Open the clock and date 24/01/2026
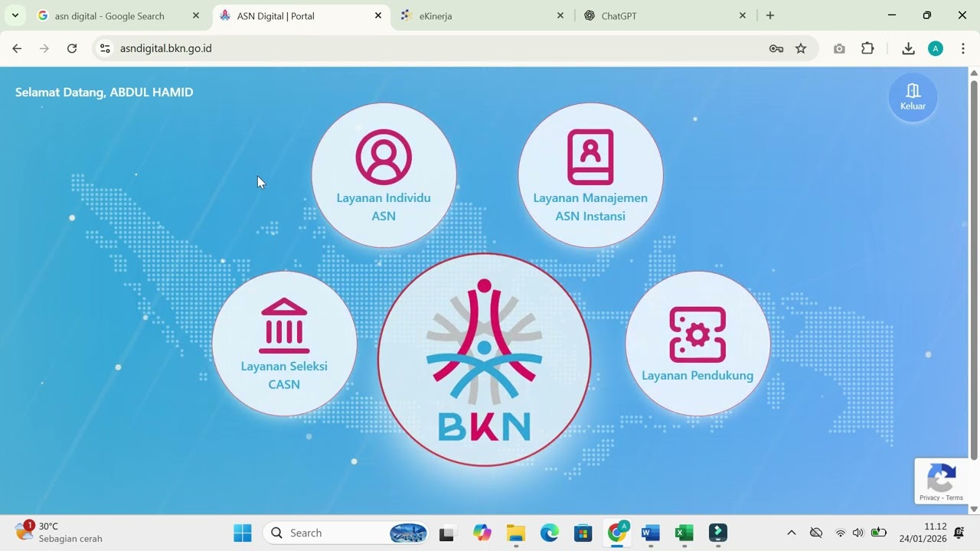The width and height of the screenshot is (980, 551). click(x=923, y=533)
